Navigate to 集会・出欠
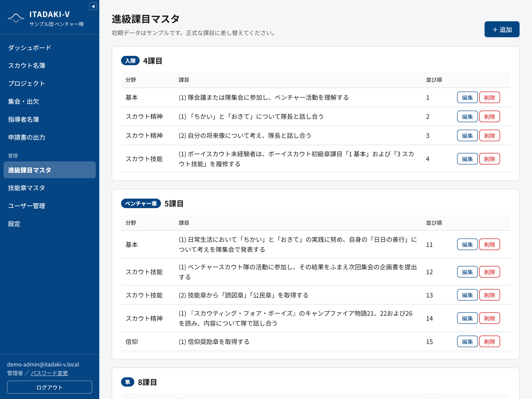The height and width of the screenshot is (399, 532). pyautogui.click(x=50, y=102)
